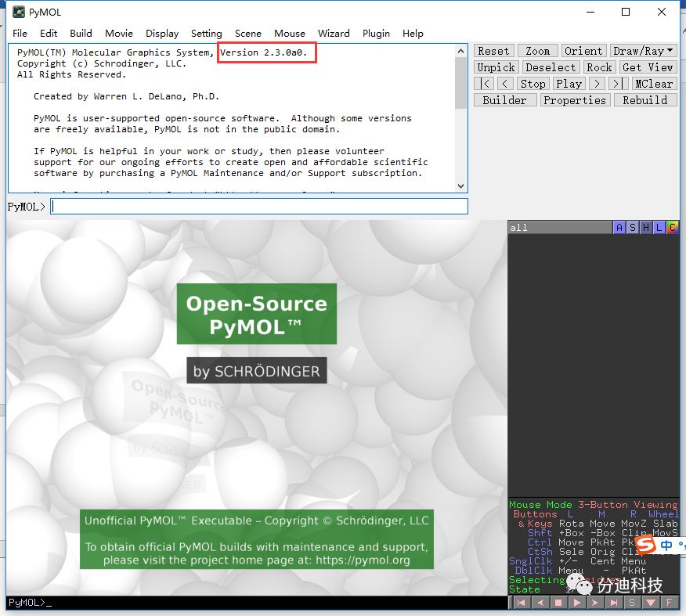
Task: Start playback with the triangle play icon
Action: (x=576, y=603)
